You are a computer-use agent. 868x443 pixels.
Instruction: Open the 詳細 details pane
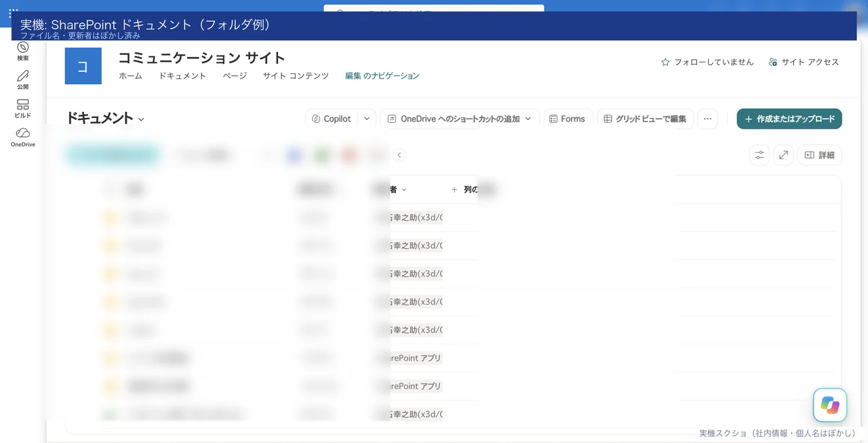tap(819, 155)
